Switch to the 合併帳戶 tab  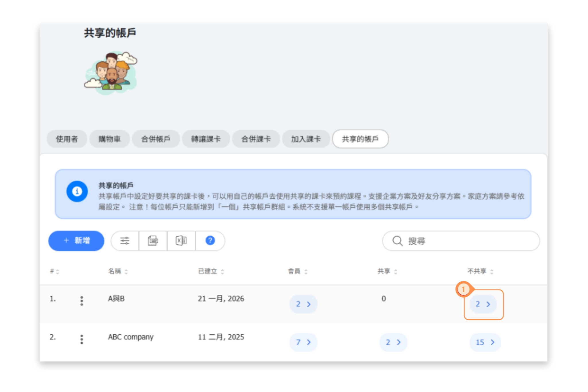pyautogui.click(x=156, y=139)
